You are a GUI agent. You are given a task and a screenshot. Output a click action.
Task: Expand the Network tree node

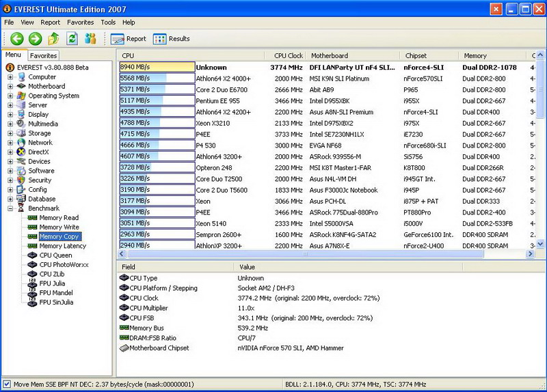(10, 143)
